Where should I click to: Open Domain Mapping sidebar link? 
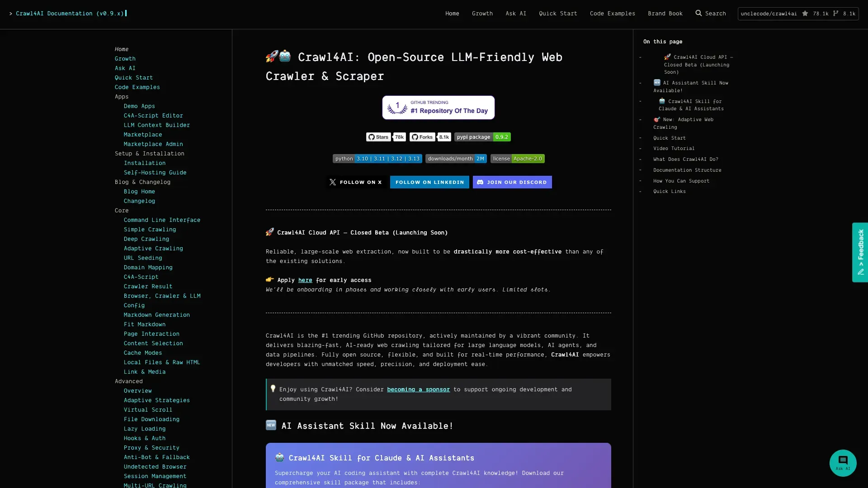148,267
